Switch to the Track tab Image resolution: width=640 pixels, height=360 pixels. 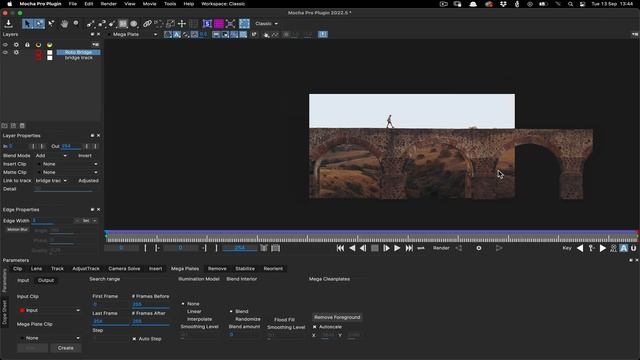tap(57, 269)
